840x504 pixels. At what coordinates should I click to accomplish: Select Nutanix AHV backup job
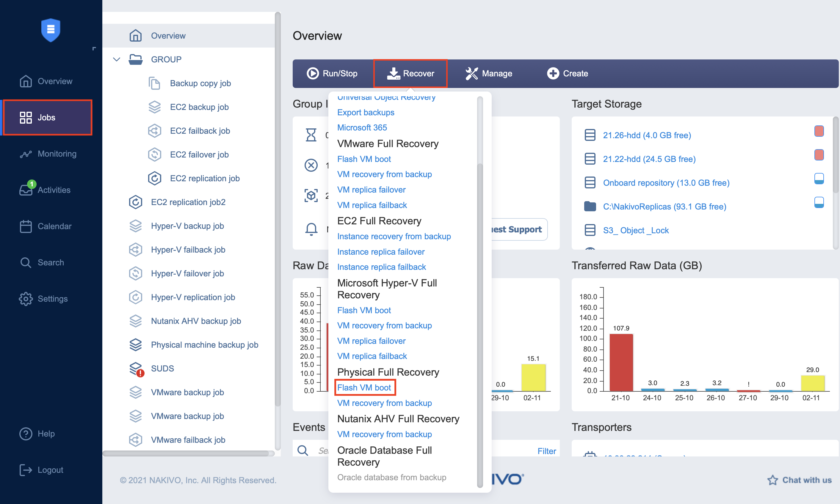point(196,321)
